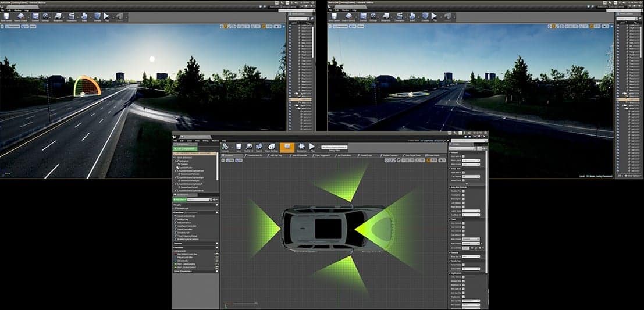Click Cinematics in the top-left editor toolbar
Image resolution: width=644 pixels, height=310 pixels.
coord(72,17)
